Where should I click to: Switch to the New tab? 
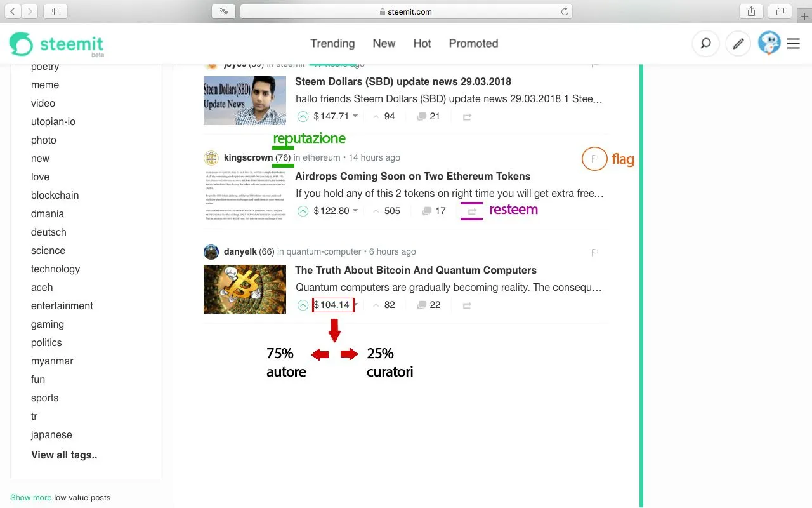(x=384, y=43)
